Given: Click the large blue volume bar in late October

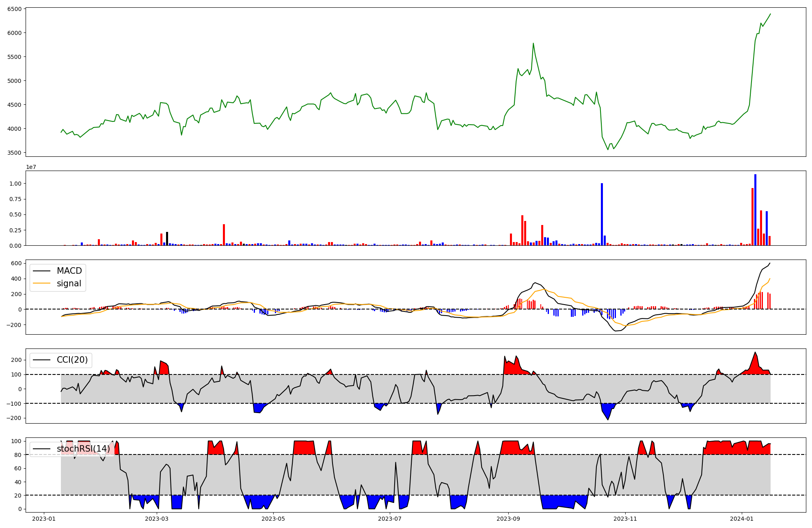Looking at the screenshot, I should [x=602, y=214].
